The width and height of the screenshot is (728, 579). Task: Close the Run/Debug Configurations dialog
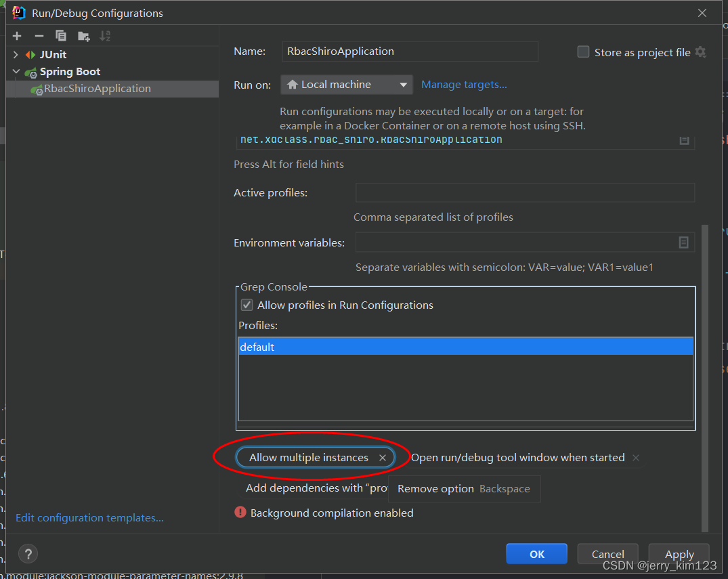(x=702, y=13)
